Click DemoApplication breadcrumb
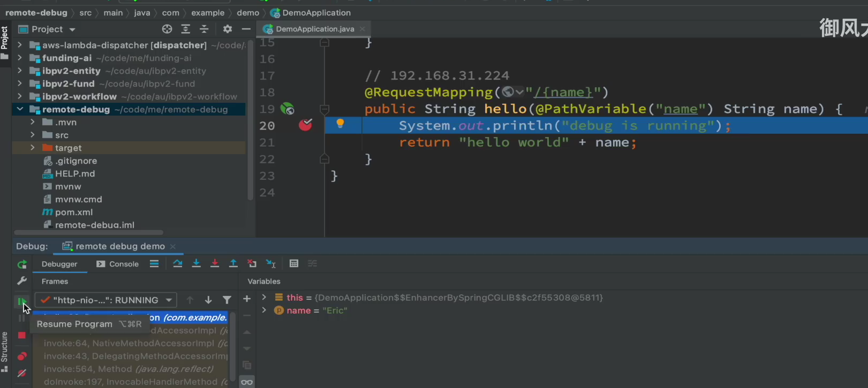The image size is (868, 388). point(311,12)
